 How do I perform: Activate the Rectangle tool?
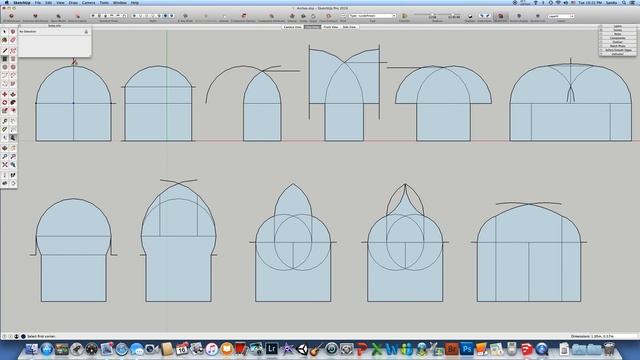pyautogui.click(x=4, y=59)
